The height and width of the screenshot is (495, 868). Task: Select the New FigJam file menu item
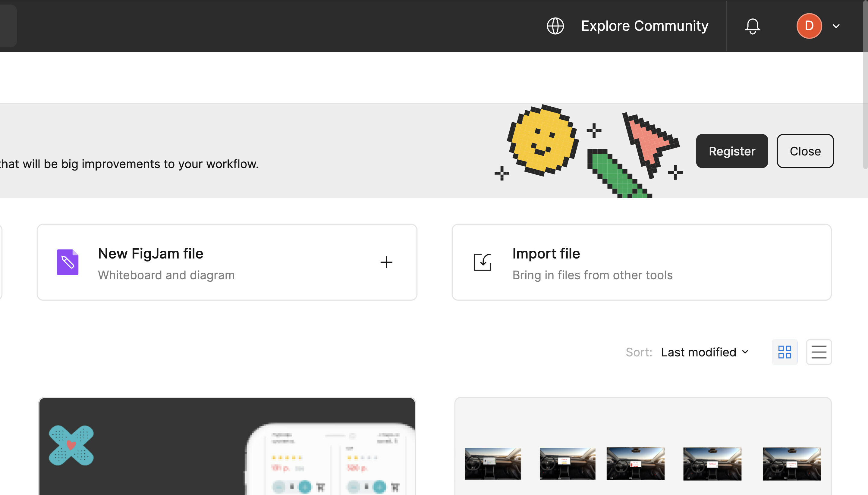(227, 262)
